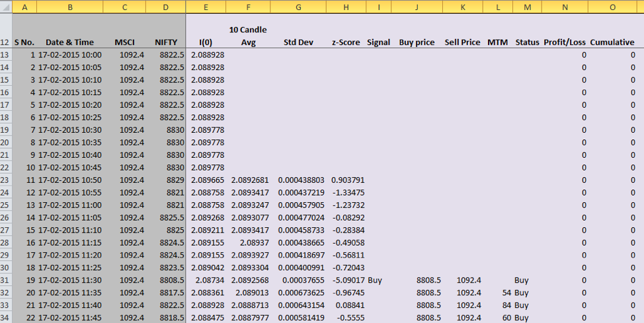Select S No. cell with value 15
Viewport: 644px width, 323px height.
coord(24,230)
